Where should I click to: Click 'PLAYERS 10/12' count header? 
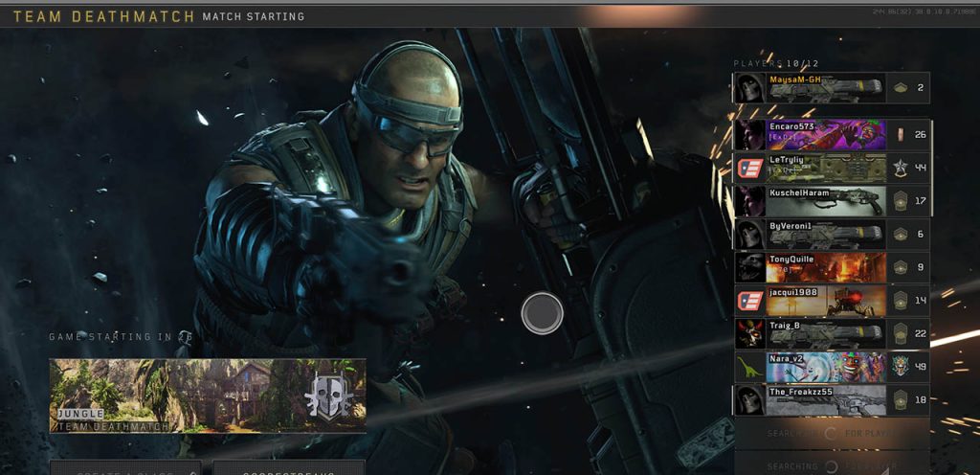(x=775, y=64)
